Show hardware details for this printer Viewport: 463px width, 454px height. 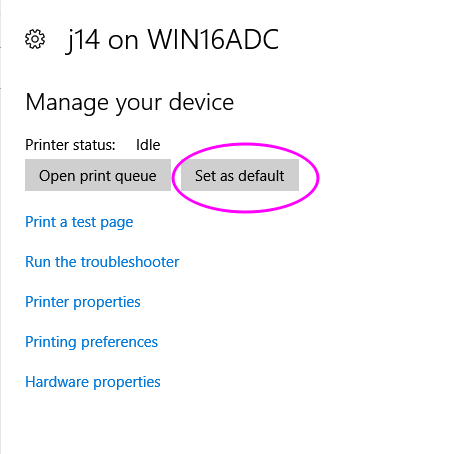(93, 382)
